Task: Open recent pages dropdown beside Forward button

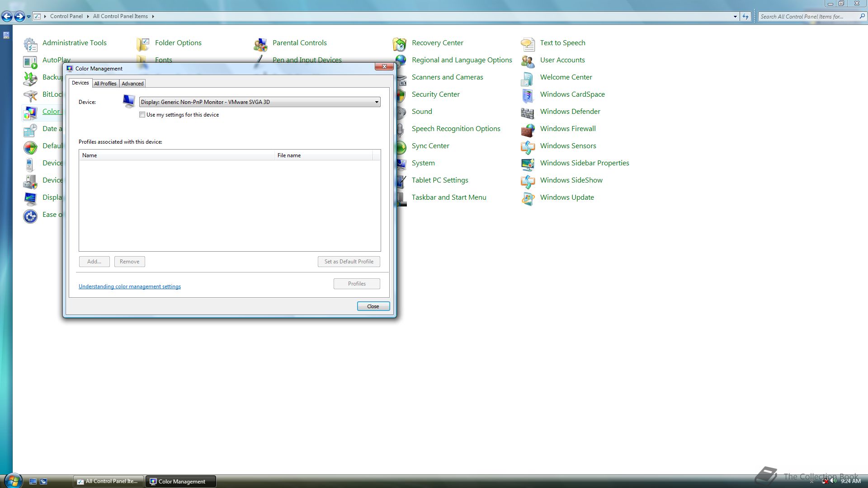Action: [28, 17]
